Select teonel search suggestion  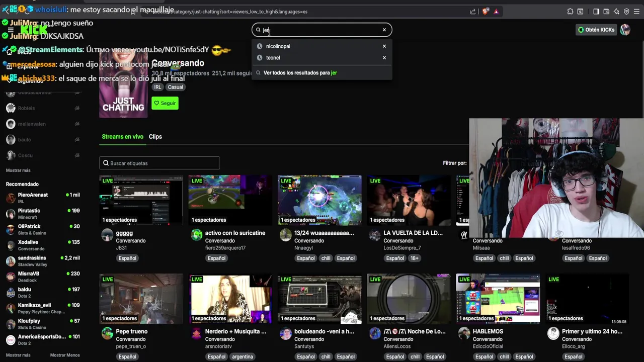point(322,57)
